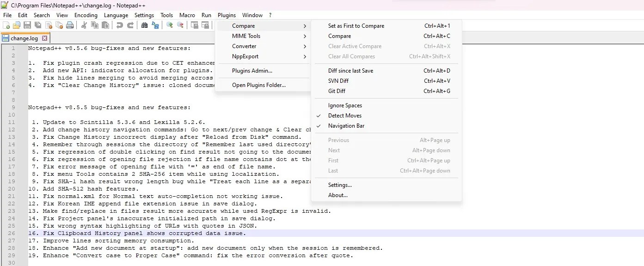Expand the MIME Tools submenu
The image size is (644, 266).
coord(263,36)
